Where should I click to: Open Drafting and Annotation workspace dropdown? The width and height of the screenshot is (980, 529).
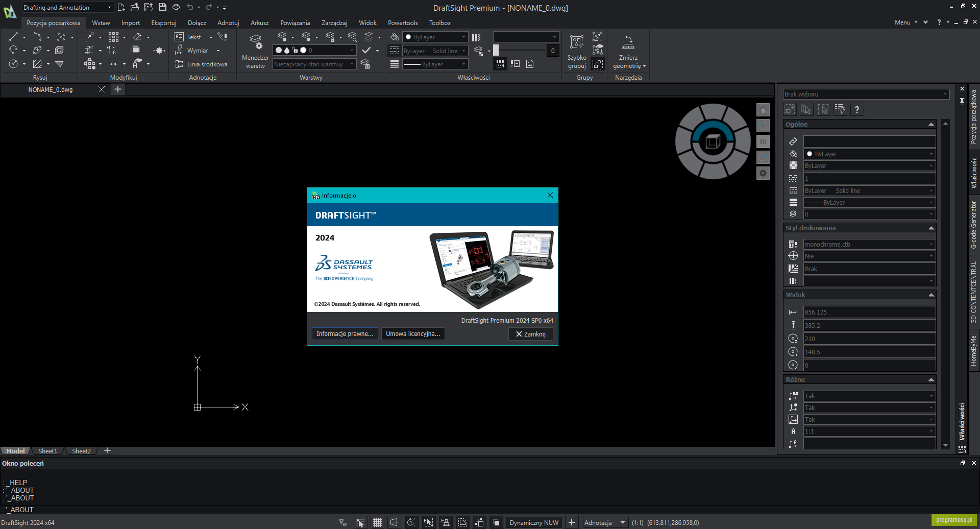pyautogui.click(x=67, y=7)
